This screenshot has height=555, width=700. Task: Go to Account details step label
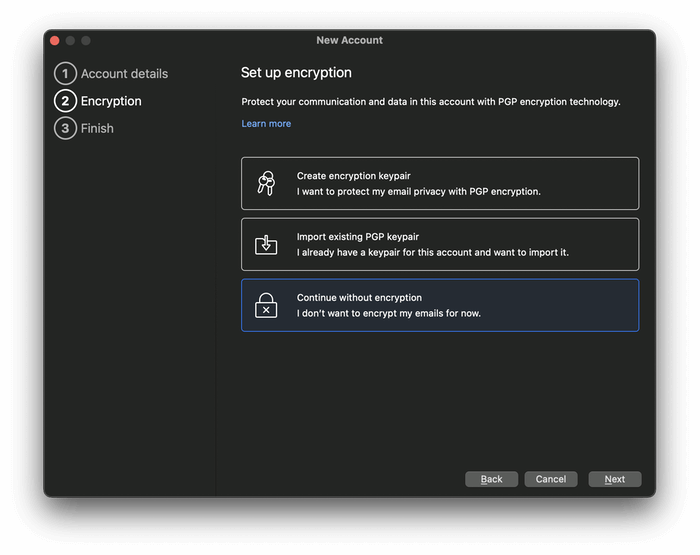[124, 74]
